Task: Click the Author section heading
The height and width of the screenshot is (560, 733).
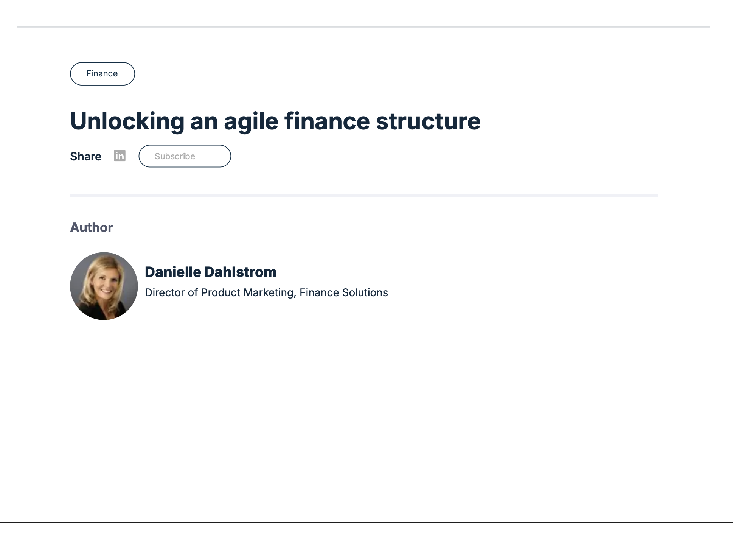Action: tap(91, 227)
